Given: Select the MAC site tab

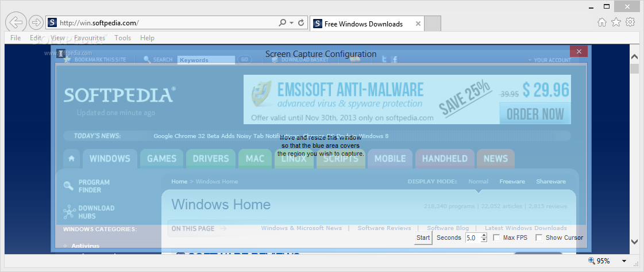Looking at the screenshot, I should (x=254, y=159).
